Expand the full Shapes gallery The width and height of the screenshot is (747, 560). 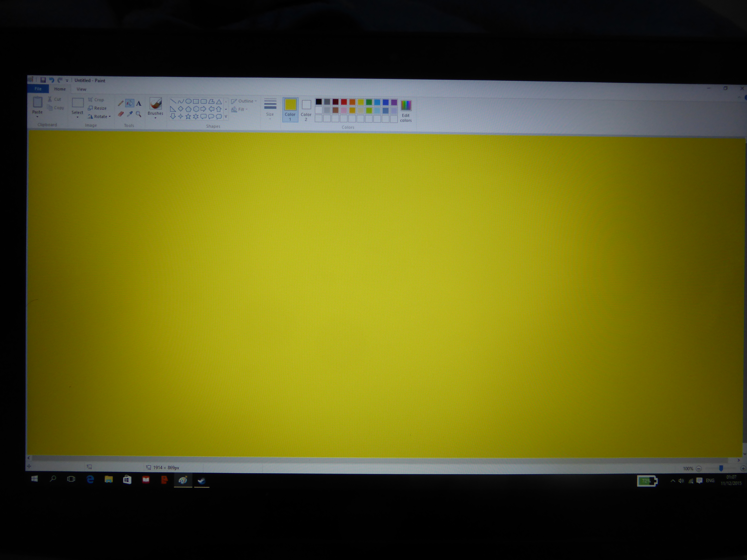[226, 117]
